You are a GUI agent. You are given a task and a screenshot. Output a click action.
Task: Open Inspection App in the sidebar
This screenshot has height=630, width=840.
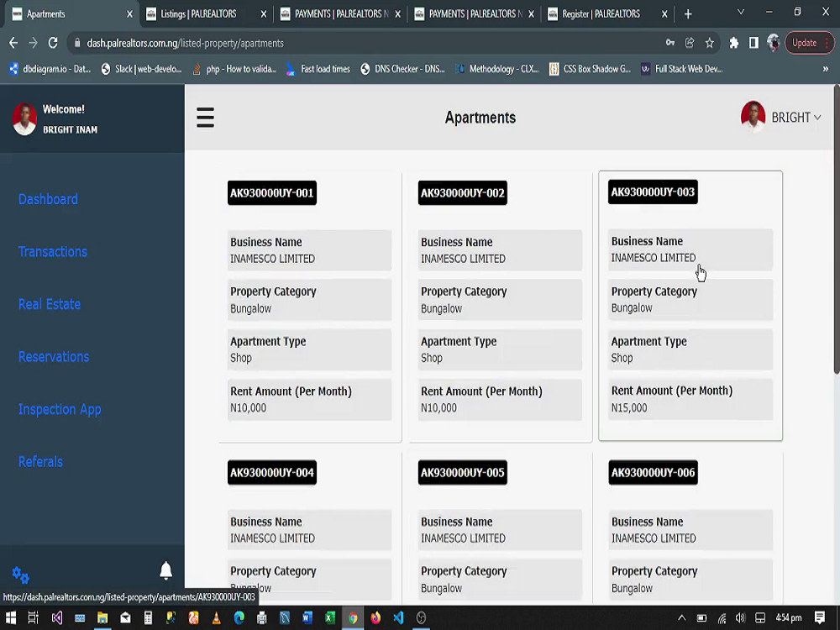[x=60, y=409]
